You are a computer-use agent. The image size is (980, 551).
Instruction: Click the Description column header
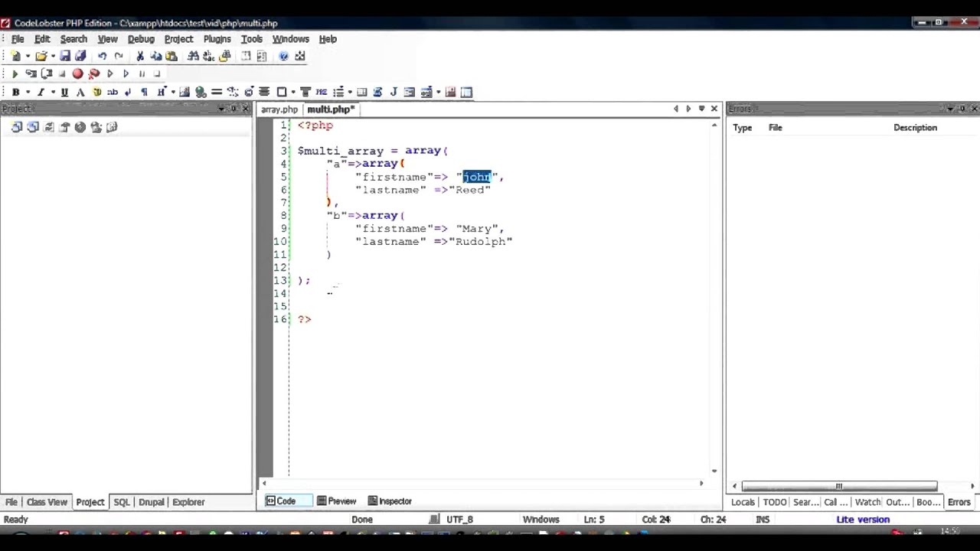point(915,128)
